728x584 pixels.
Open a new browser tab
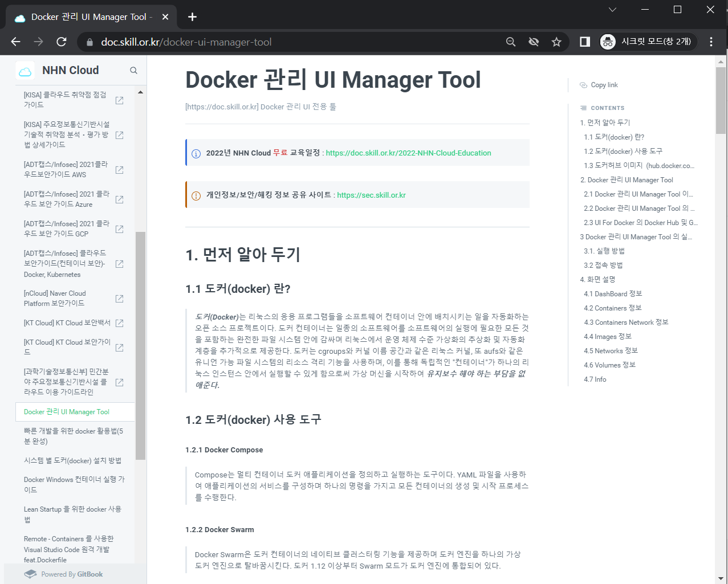192,17
